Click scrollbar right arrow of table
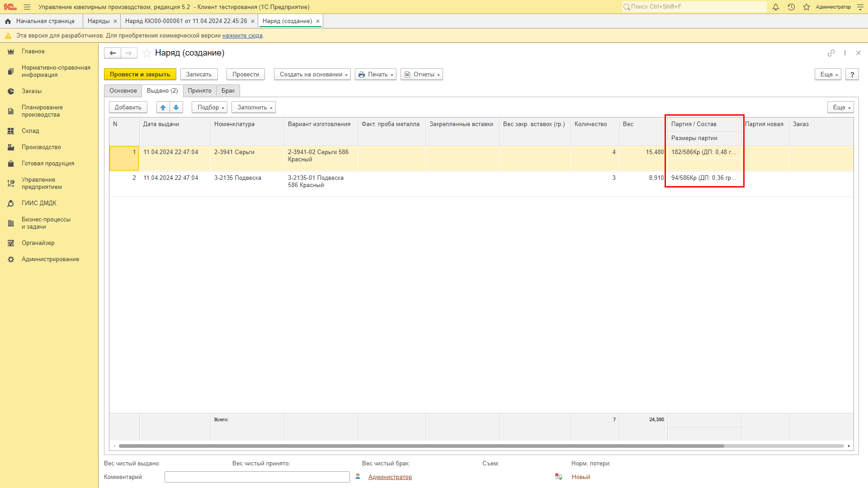 [849, 446]
